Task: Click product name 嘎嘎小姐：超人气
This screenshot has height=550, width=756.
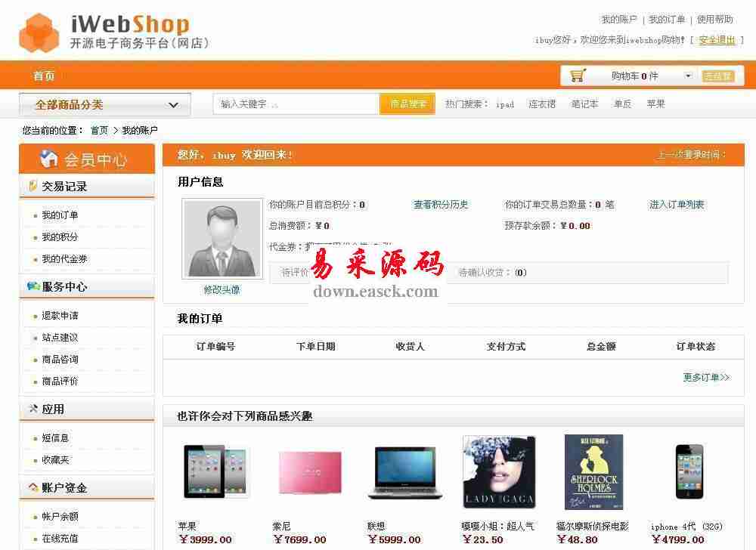Action: 497,526
